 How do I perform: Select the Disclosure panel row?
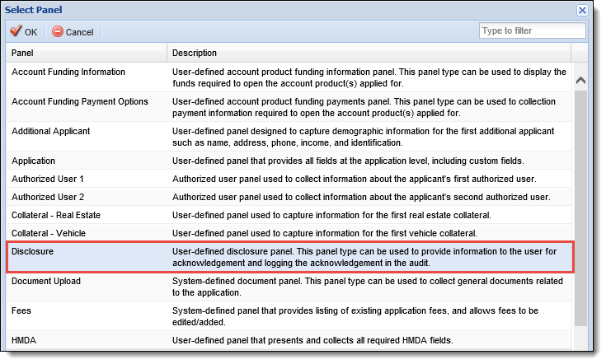[x=290, y=257]
